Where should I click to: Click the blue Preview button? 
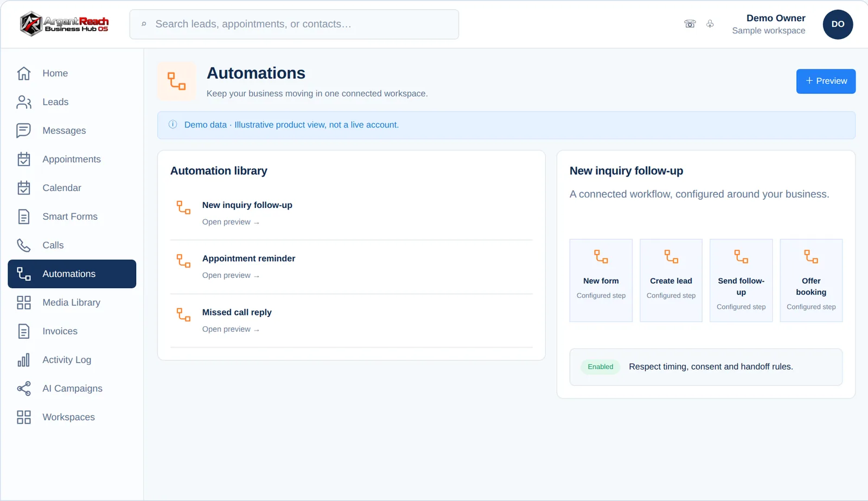(826, 81)
